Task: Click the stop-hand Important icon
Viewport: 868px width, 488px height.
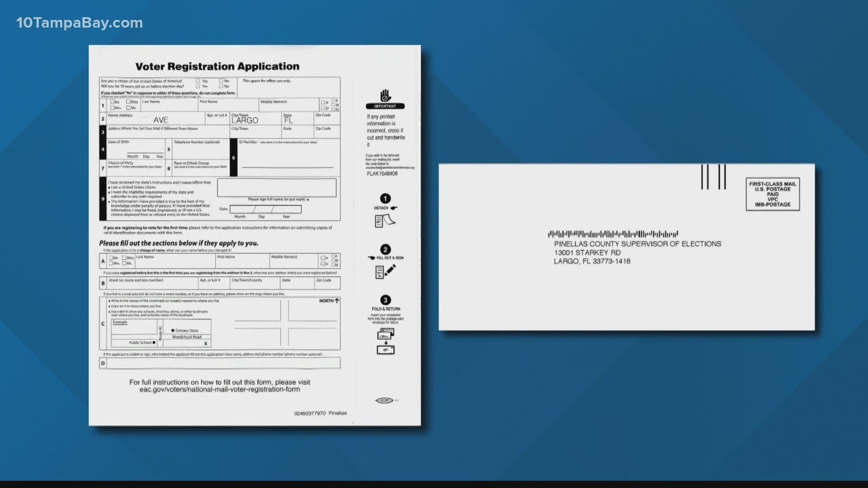Action: pyautogui.click(x=385, y=96)
